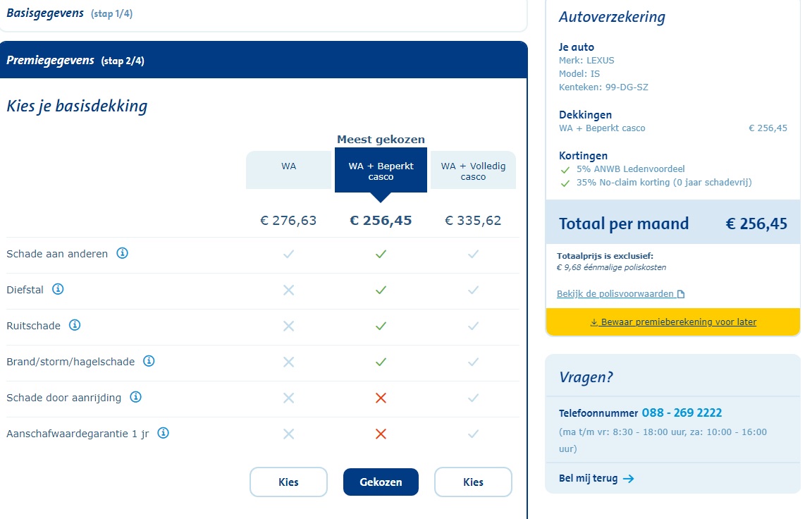Call phone number 088 - 269 2222
Image resolution: width=812 pixels, height=519 pixels.
[x=682, y=413]
